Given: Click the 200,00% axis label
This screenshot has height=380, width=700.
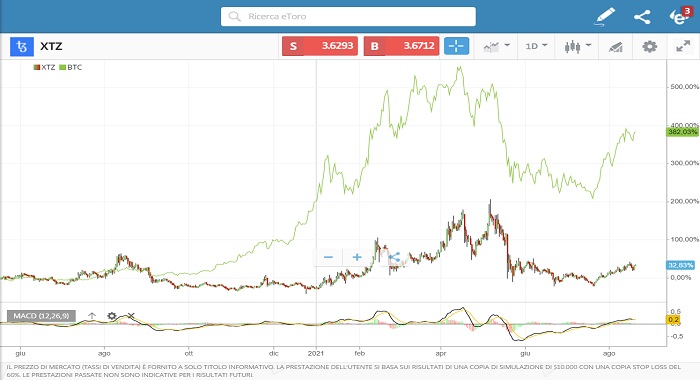Looking at the screenshot, I should (684, 201).
